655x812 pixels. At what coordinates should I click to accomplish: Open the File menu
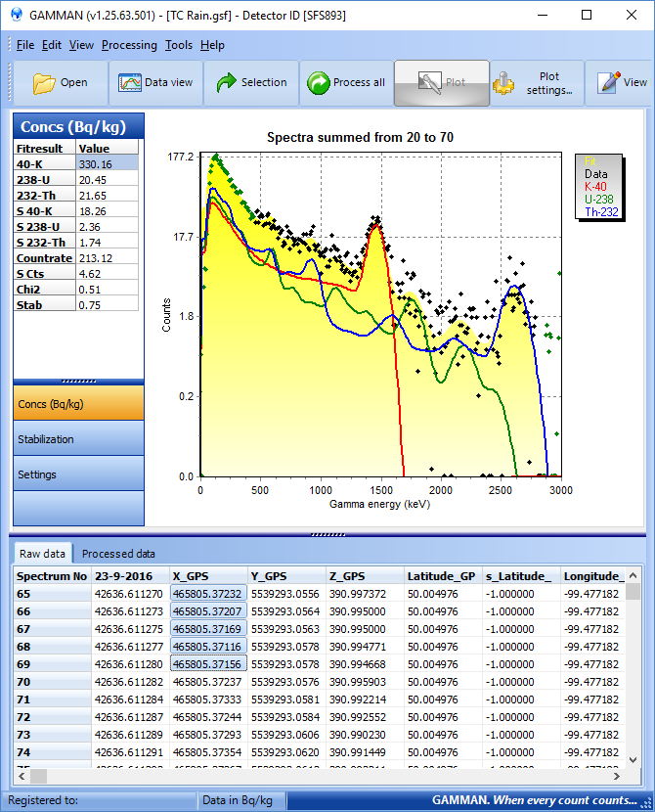coord(24,45)
